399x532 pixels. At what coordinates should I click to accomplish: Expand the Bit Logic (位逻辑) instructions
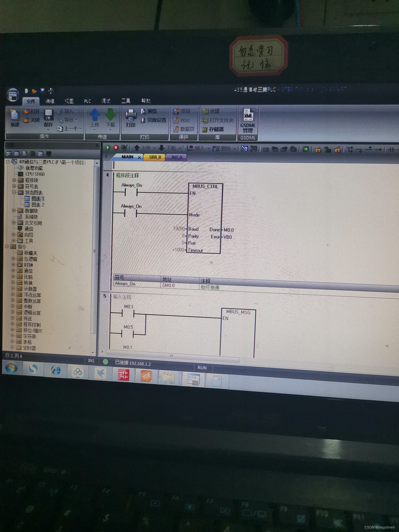13,259
